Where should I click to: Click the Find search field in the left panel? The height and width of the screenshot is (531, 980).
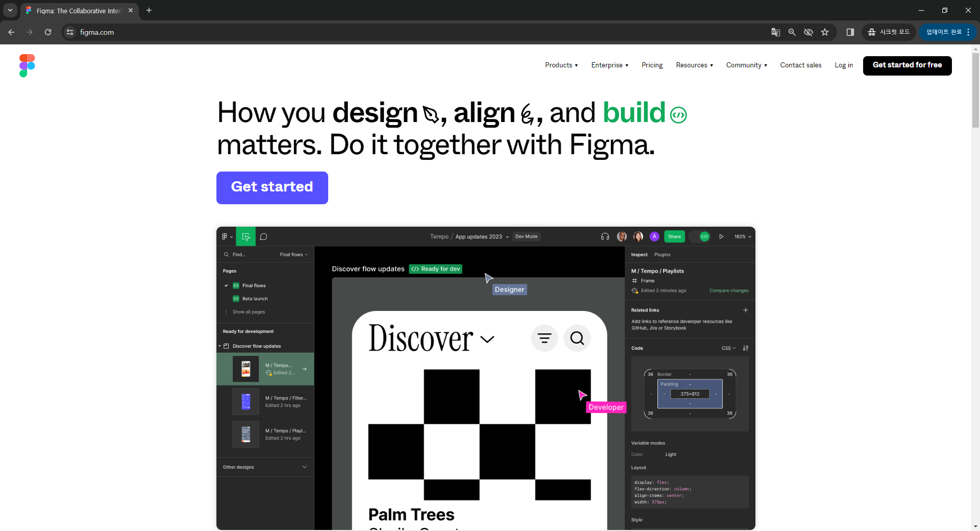[x=239, y=254]
